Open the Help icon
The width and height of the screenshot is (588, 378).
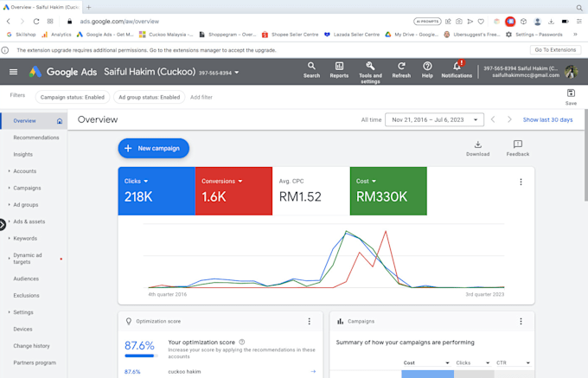coord(427,70)
